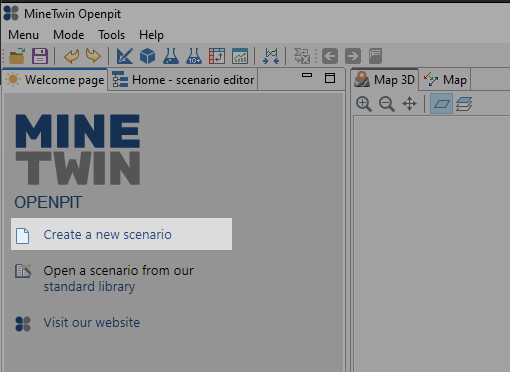
Task: Go forward with right arrow button
Action: (353, 56)
